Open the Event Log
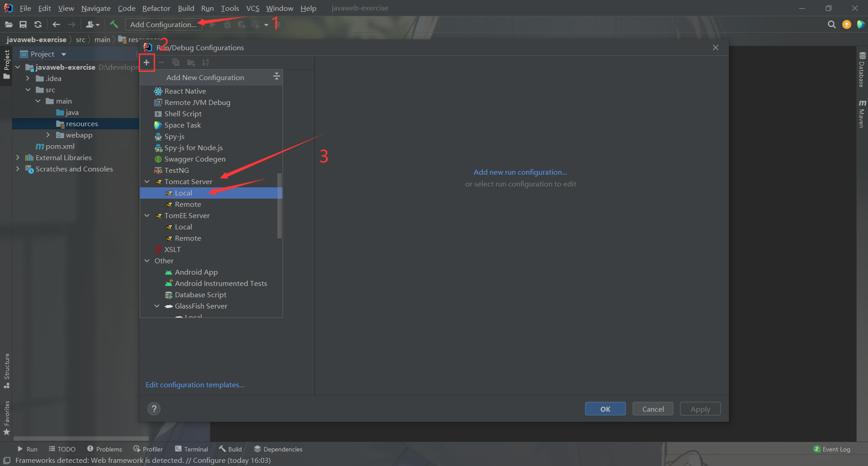The image size is (868, 466). pyautogui.click(x=832, y=449)
